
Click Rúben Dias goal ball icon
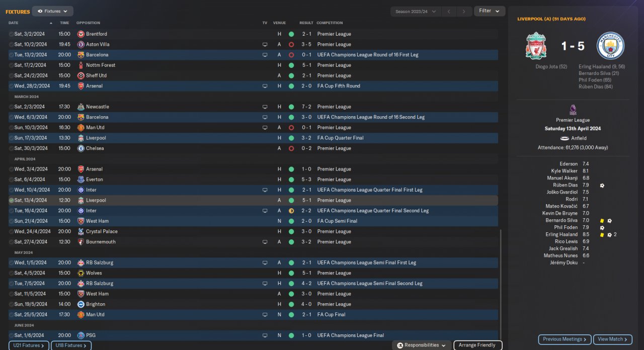click(x=602, y=185)
